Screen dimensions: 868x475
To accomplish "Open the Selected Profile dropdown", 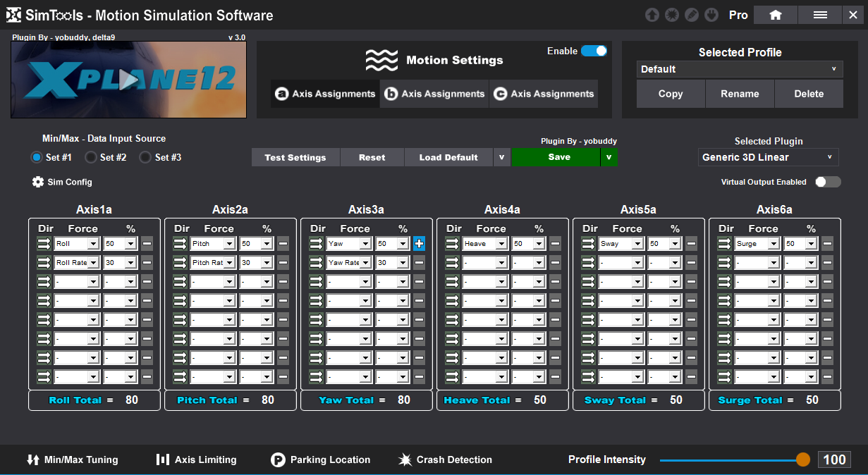I will point(739,69).
